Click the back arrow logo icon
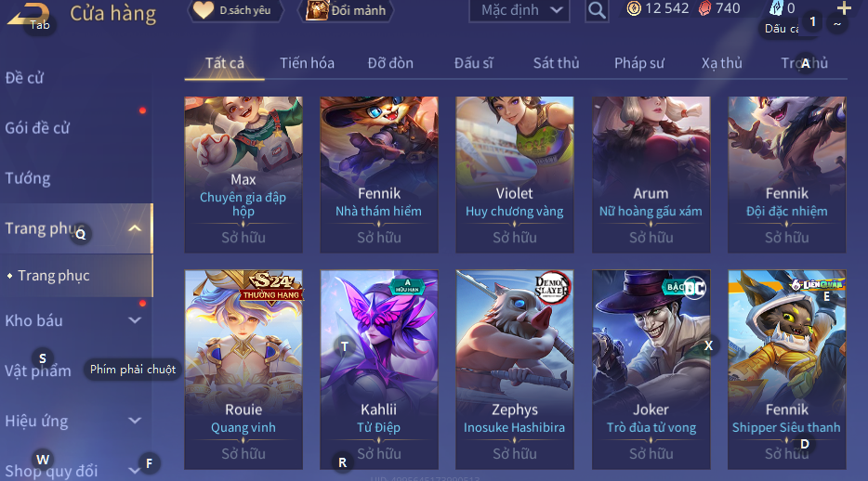Viewport: 868px width, 481px height. 28,14
